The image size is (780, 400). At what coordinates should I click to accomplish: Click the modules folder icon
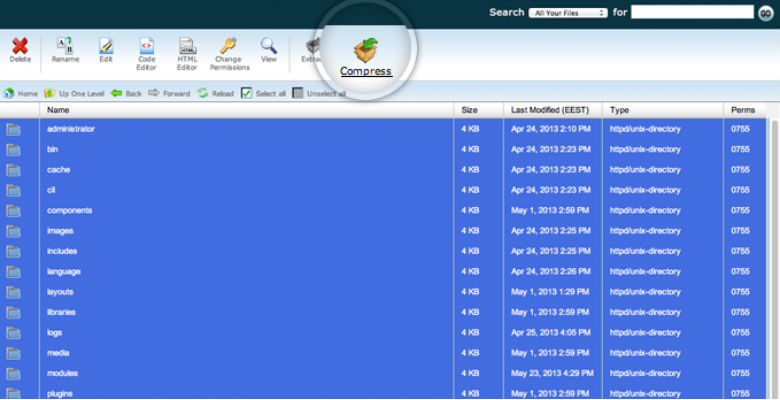click(x=13, y=374)
